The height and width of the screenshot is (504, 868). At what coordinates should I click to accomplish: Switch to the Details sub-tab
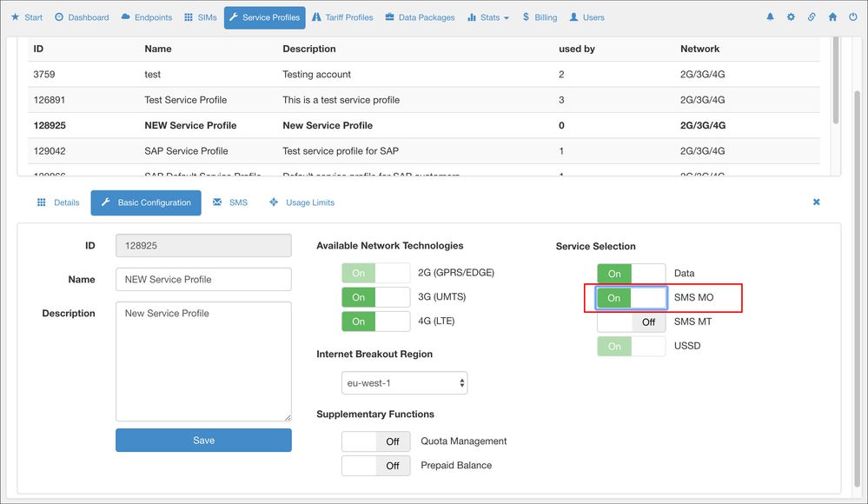pyautogui.click(x=58, y=202)
